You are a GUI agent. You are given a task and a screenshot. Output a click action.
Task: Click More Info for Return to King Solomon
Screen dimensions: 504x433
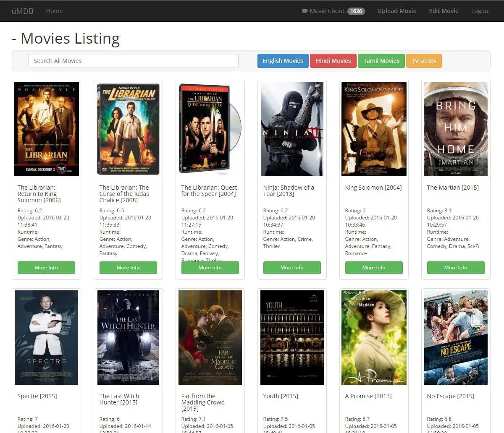click(46, 268)
